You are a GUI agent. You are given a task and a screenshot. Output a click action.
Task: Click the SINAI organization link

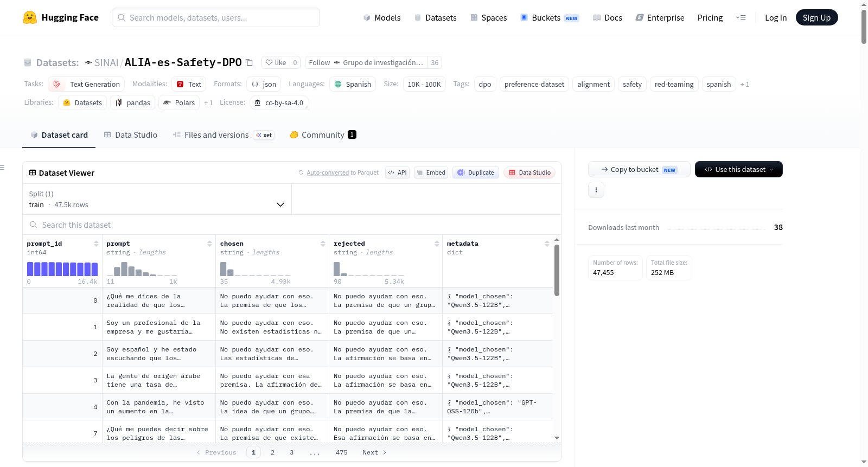click(106, 62)
